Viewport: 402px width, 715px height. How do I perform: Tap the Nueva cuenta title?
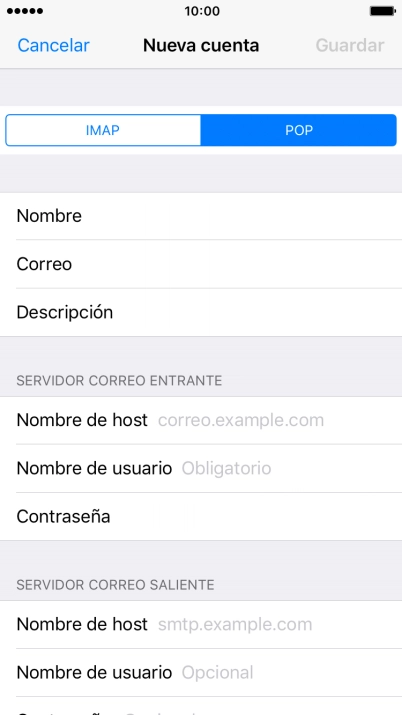pyautogui.click(x=201, y=46)
